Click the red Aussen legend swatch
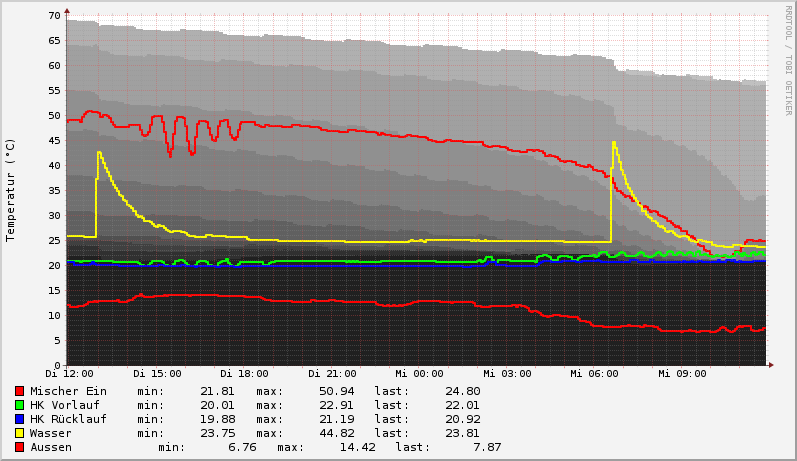This screenshot has width=797, height=461. pyautogui.click(x=19, y=447)
